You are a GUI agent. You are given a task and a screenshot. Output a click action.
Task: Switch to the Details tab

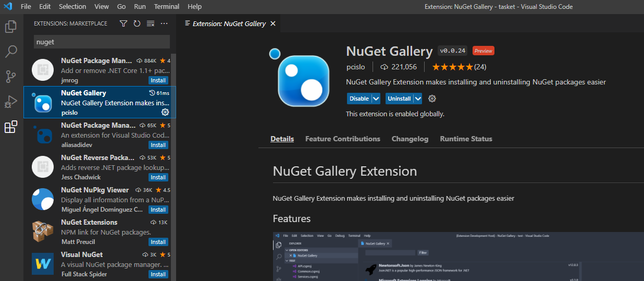282,139
